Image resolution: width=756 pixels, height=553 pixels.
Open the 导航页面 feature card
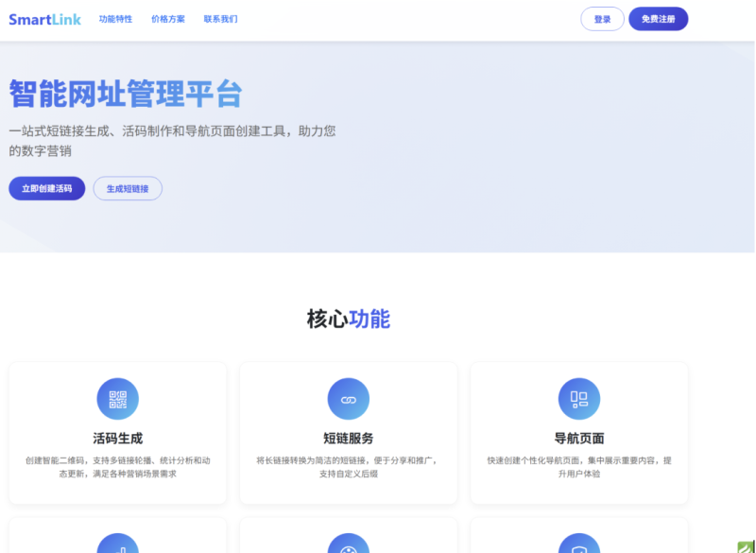pos(579,433)
